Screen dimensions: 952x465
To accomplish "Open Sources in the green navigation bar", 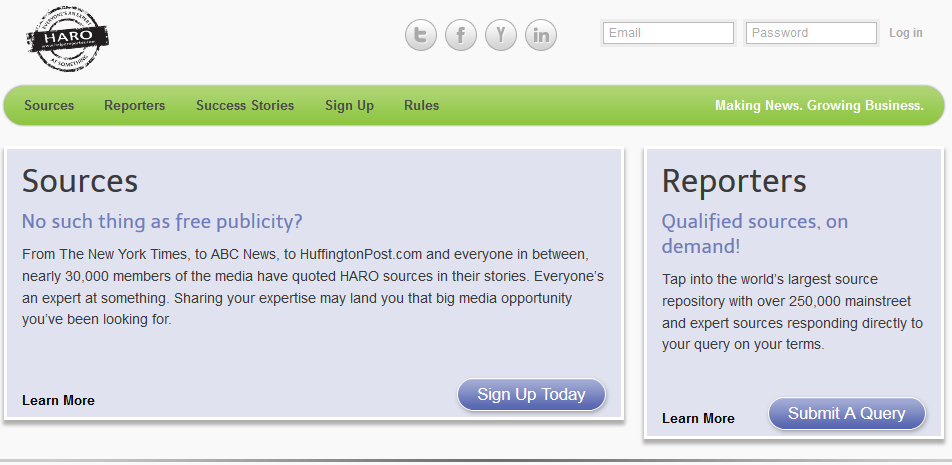I will coord(49,105).
